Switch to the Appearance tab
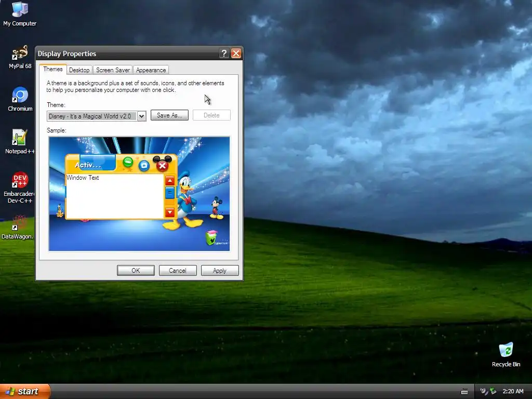The height and width of the screenshot is (399, 532). click(x=151, y=70)
